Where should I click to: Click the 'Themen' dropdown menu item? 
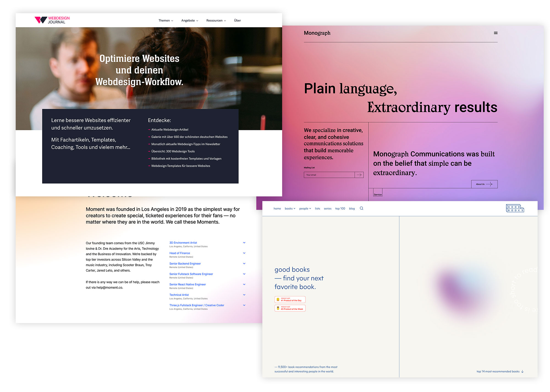point(166,20)
